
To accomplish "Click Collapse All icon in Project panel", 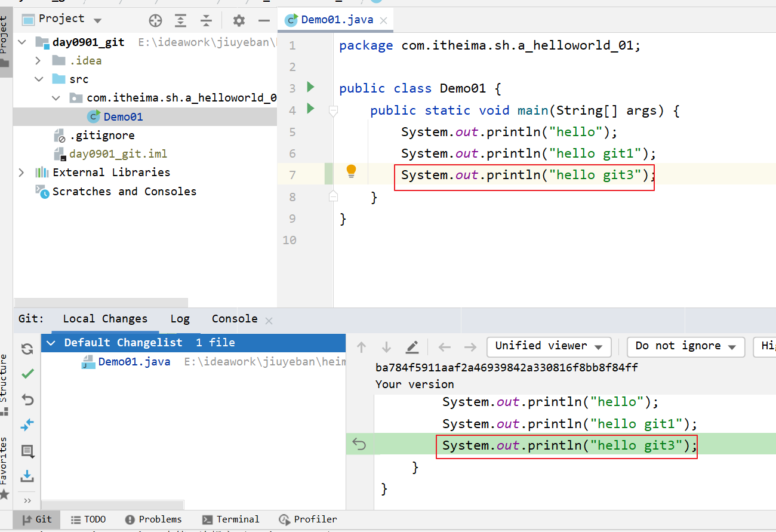I will [206, 21].
